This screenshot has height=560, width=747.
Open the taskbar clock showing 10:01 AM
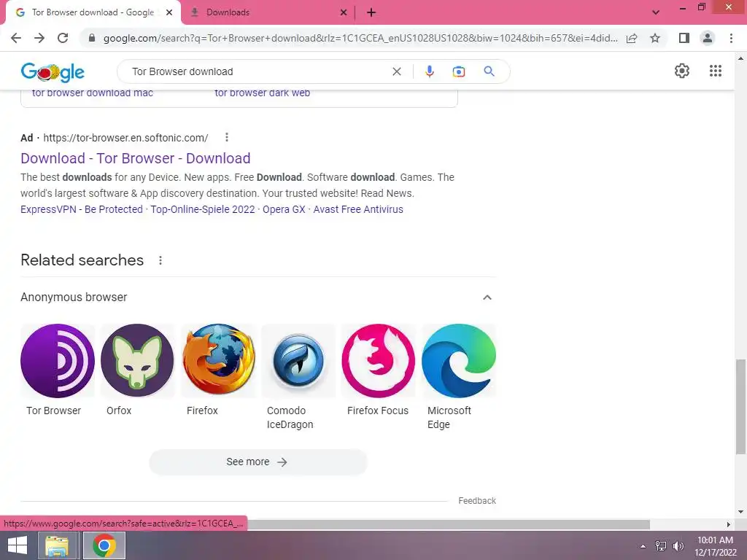(715, 545)
